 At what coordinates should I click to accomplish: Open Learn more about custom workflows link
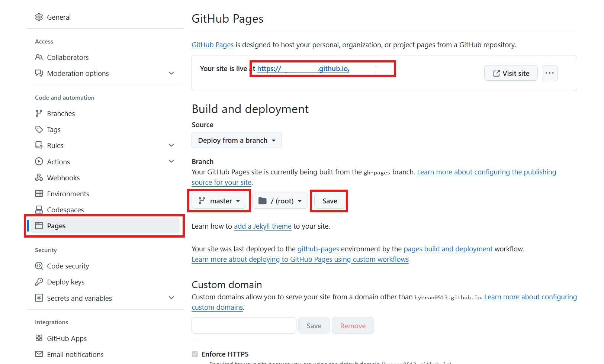300,259
